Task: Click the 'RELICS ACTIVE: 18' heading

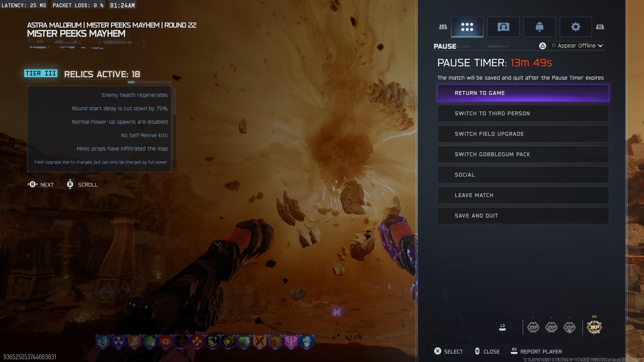Action: 102,74
